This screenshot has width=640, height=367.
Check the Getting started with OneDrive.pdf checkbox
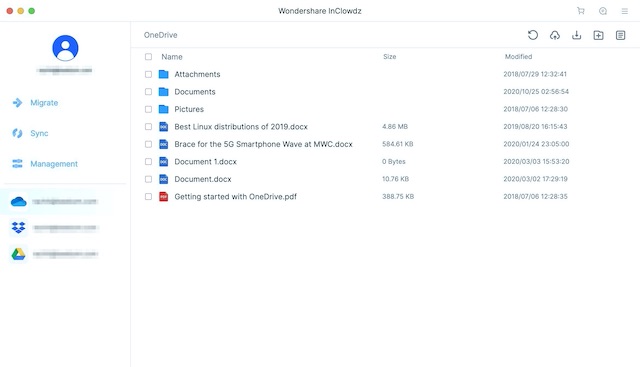pos(148,197)
